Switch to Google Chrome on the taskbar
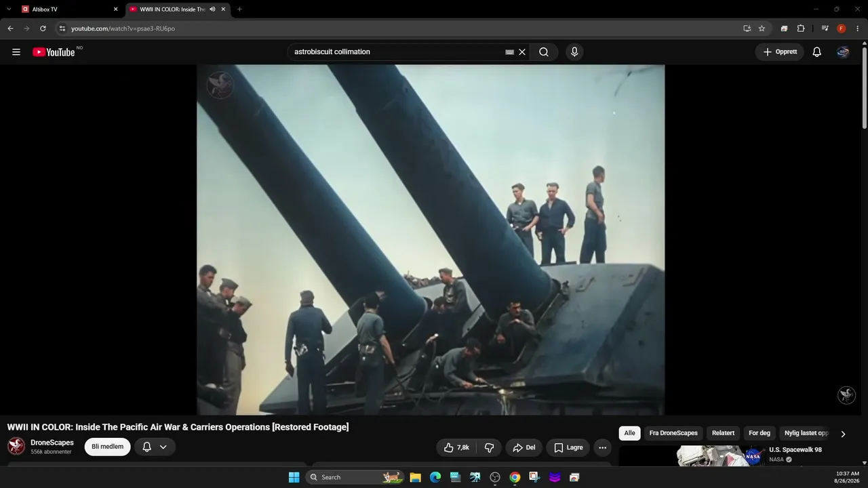 [x=515, y=477]
